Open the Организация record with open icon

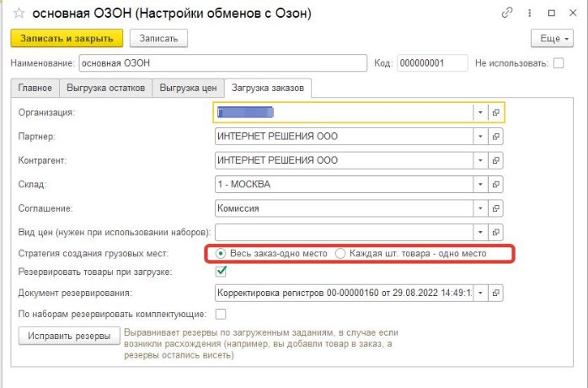tap(496, 112)
